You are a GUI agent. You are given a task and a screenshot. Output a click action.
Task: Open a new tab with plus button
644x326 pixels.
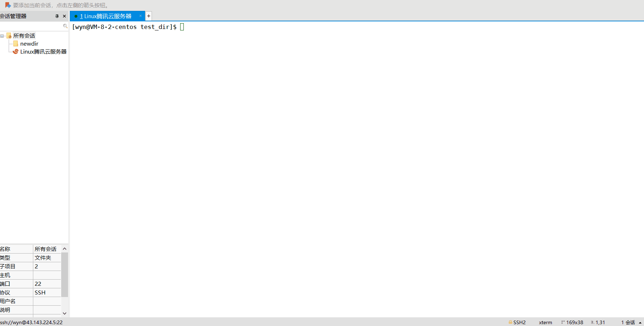(x=149, y=16)
